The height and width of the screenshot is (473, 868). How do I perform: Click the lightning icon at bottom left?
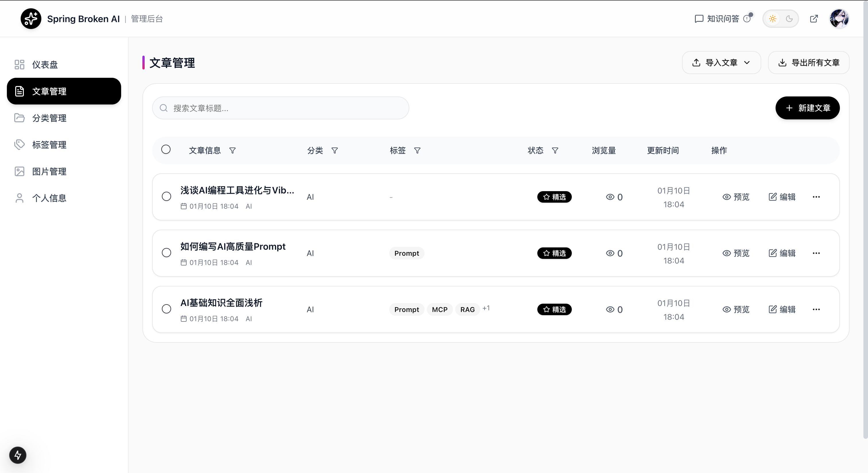[x=18, y=455]
